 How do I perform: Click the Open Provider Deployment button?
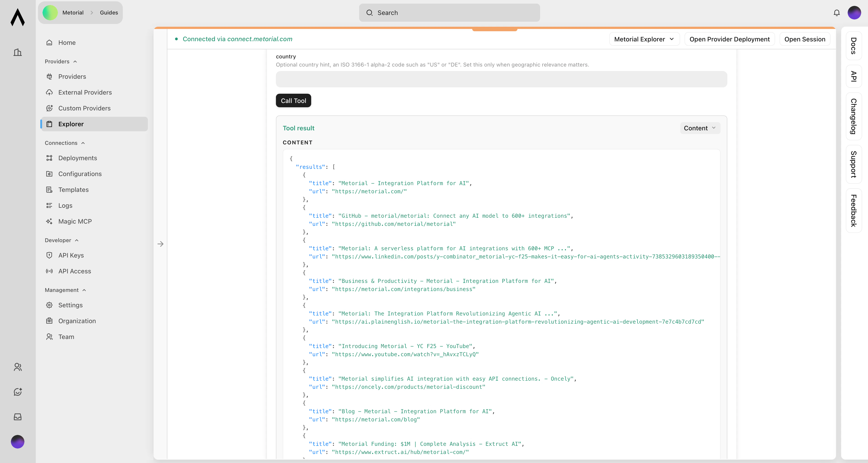click(729, 39)
